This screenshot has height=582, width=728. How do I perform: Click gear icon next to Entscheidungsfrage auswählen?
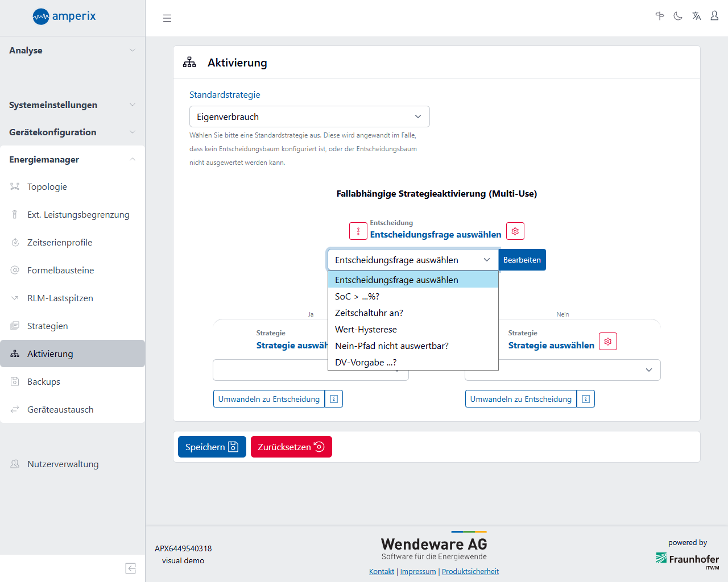pyautogui.click(x=515, y=231)
